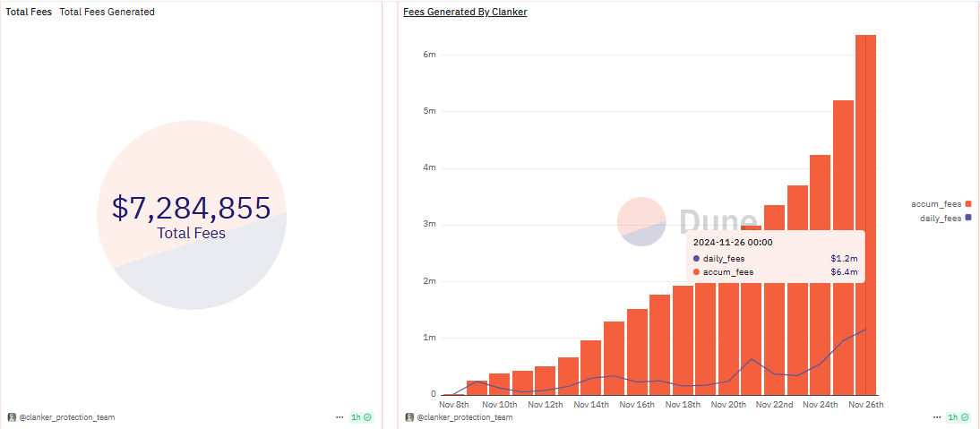Toggle the daily_fees series in the legend
The width and height of the screenshot is (980, 429).
941,218
